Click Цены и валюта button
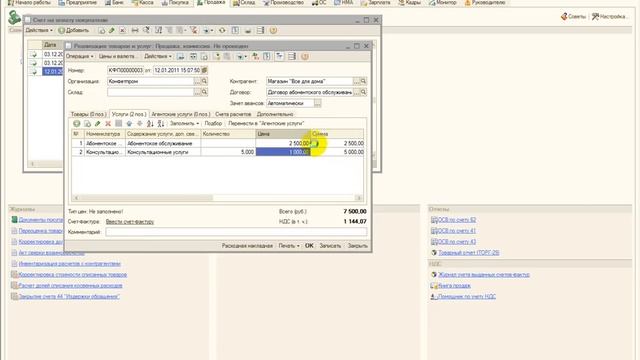Viewport: 640px width, 360px height. tap(117, 56)
